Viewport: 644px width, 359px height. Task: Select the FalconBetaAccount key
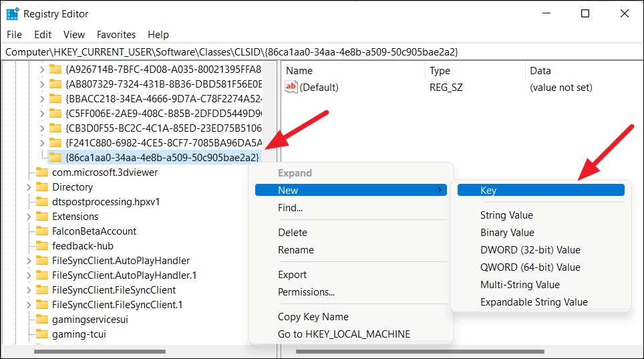[x=94, y=231]
